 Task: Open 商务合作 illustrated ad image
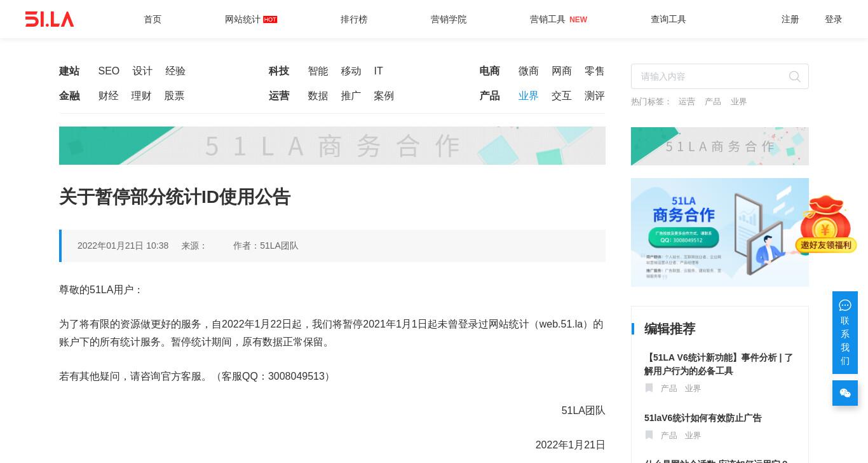(720, 232)
